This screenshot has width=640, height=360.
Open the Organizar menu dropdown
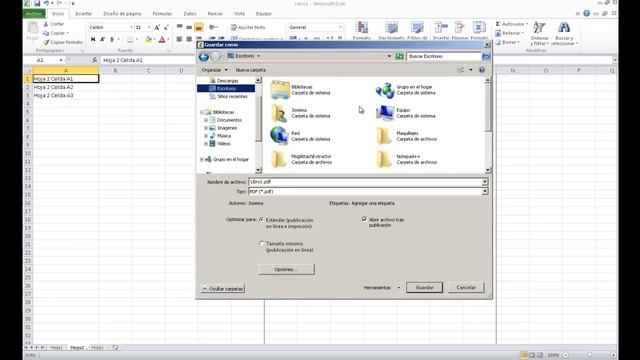(214, 70)
